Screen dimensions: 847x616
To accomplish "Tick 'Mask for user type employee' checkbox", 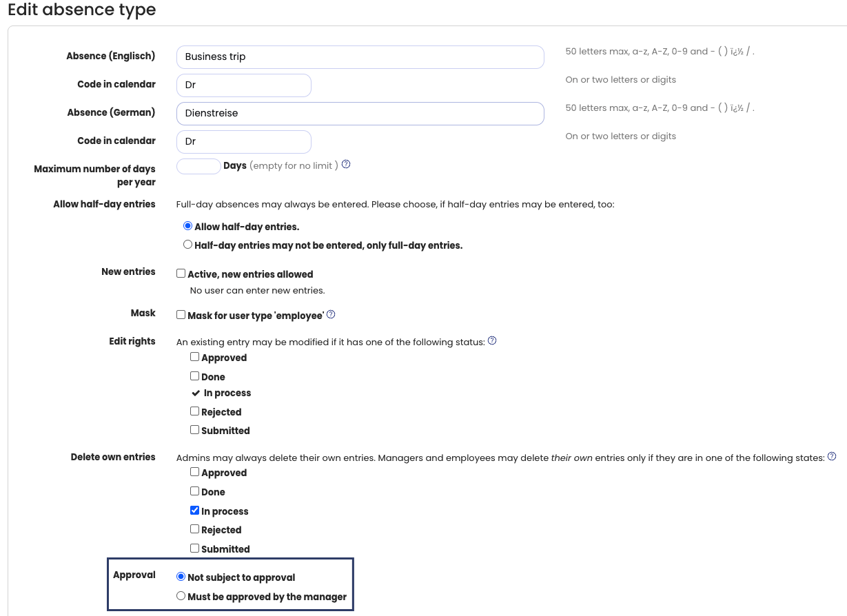I will pyautogui.click(x=181, y=315).
